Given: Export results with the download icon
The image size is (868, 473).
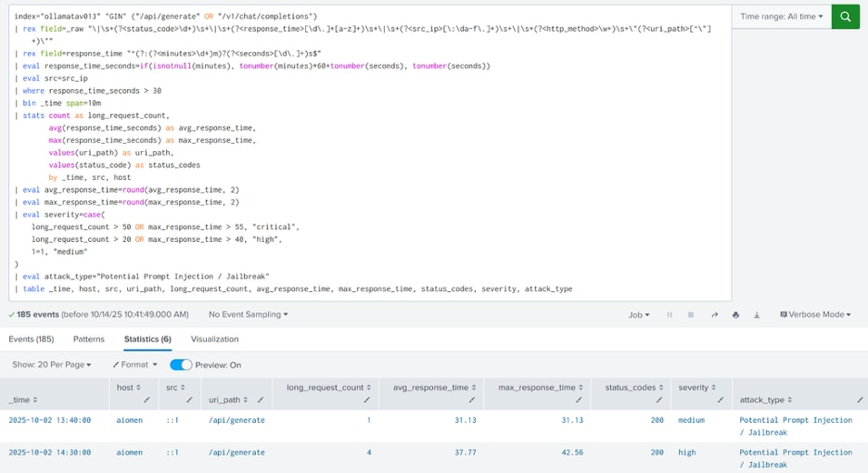Looking at the screenshot, I should point(757,315).
